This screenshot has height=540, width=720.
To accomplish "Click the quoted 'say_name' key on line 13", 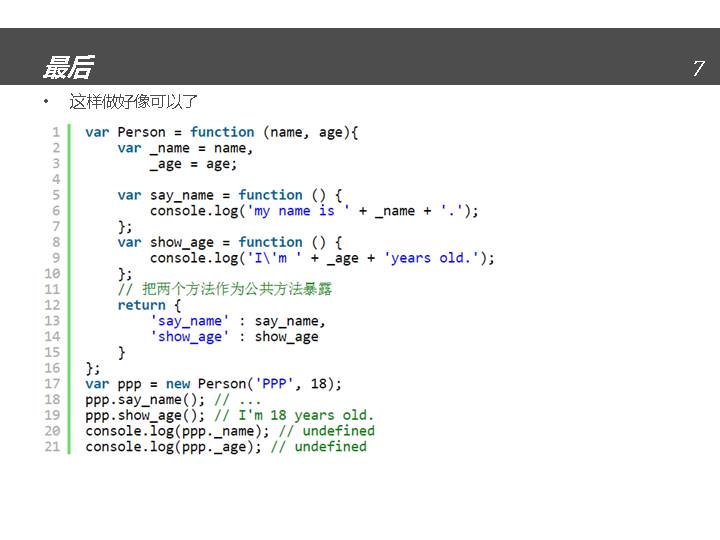I will coord(189,321).
